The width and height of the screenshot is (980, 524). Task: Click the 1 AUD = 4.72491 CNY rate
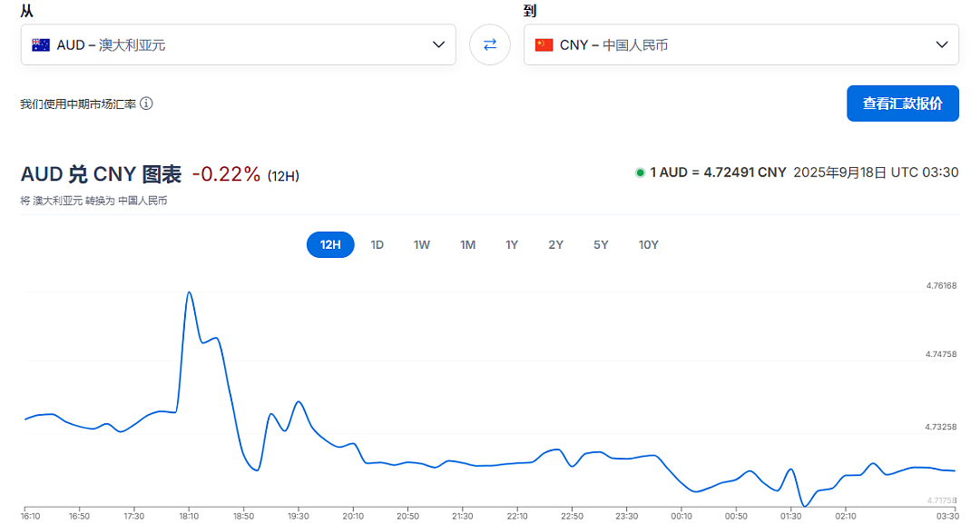718,173
